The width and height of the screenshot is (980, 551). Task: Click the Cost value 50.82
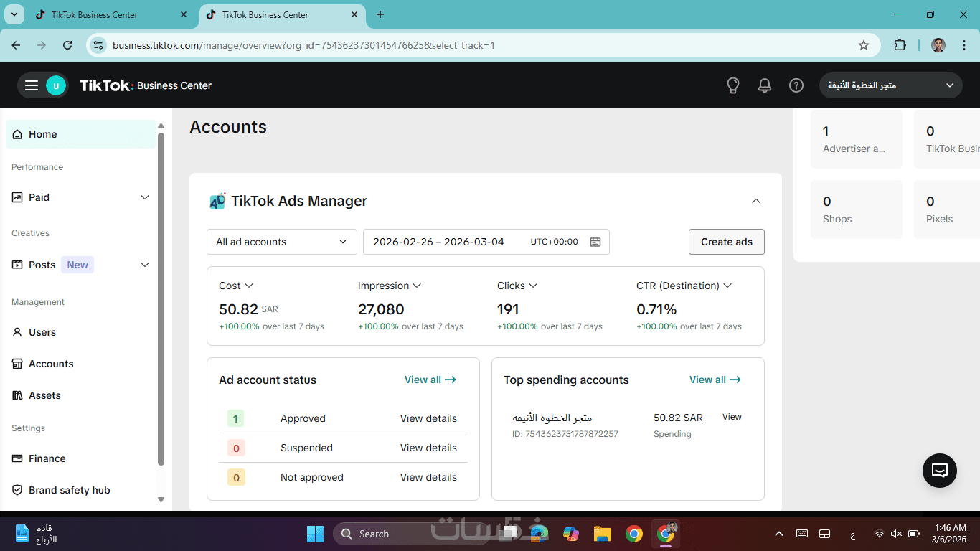(x=238, y=309)
